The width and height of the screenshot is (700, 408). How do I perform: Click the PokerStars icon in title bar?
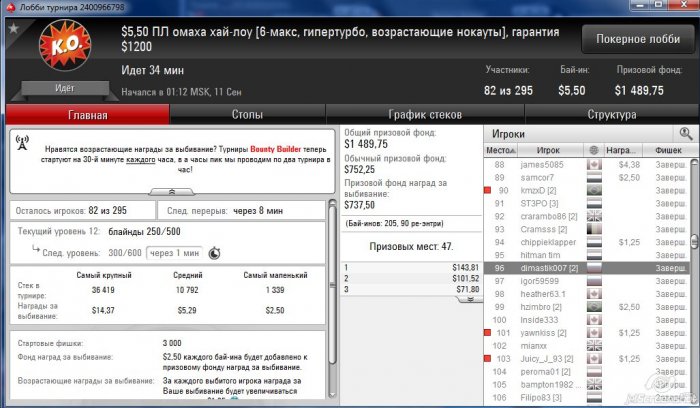click(x=11, y=7)
